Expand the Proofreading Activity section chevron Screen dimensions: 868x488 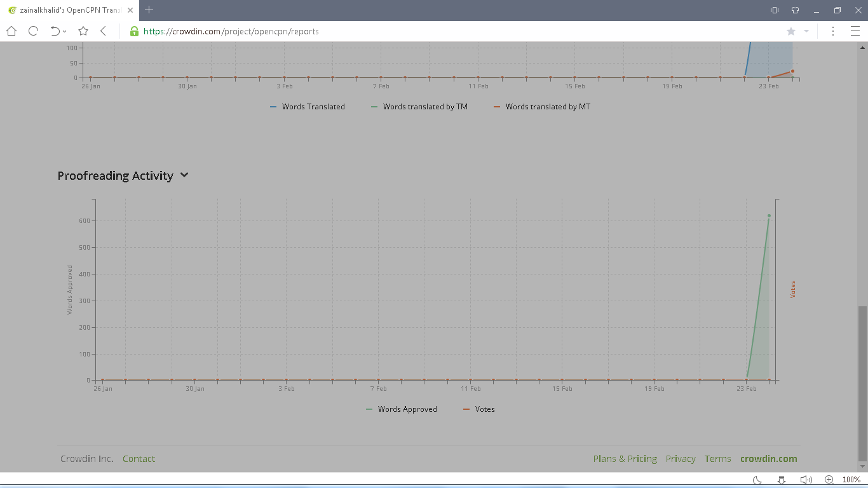tap(184, 175)
